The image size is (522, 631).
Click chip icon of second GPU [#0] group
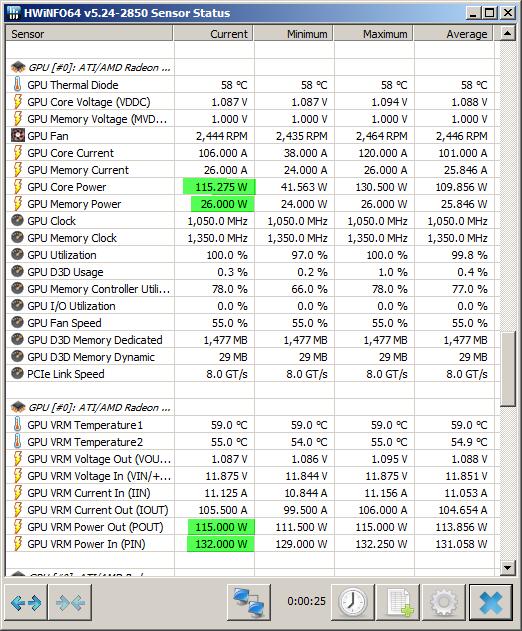click(x=18, y=407)
